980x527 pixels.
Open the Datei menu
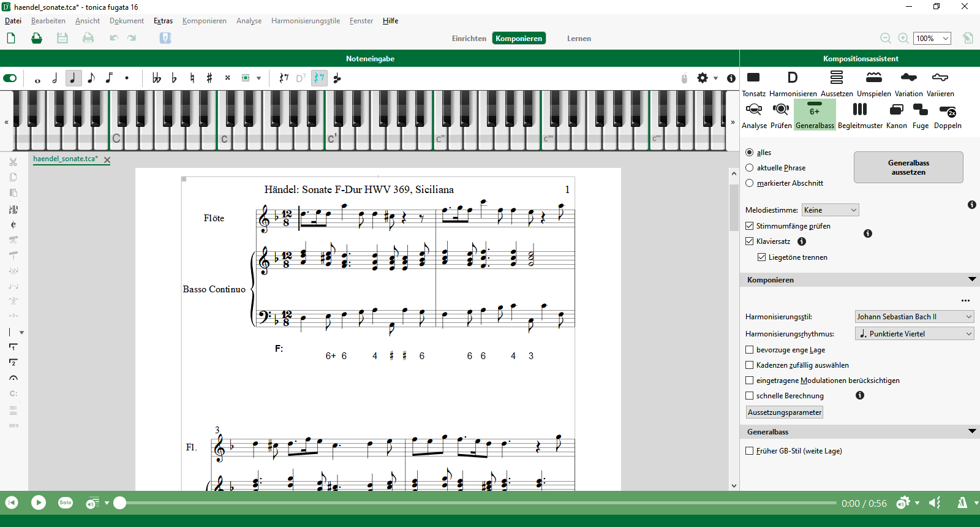pyautogui.click(x=13, y=21)
